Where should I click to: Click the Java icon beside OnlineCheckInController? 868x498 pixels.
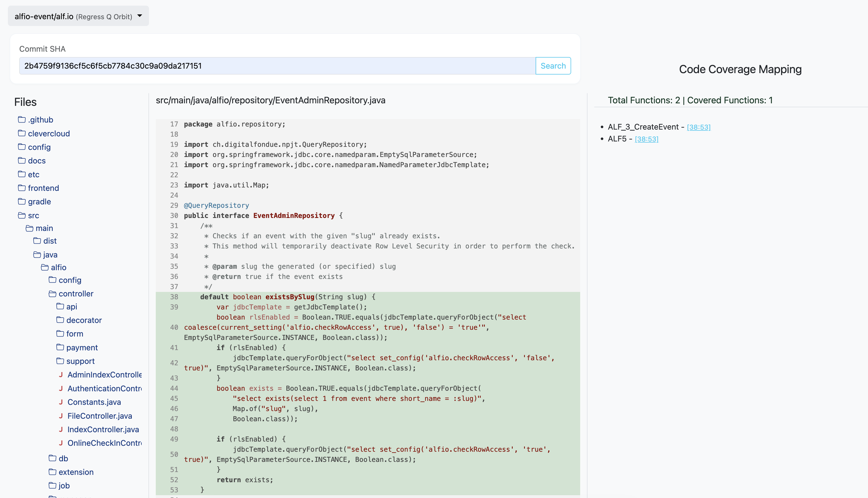(61, 443)
